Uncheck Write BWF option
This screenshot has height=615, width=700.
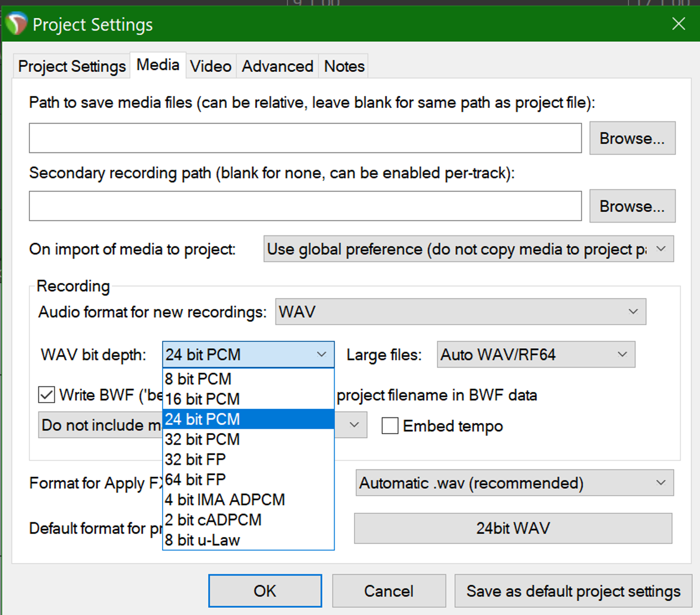[x=46, y=395]
